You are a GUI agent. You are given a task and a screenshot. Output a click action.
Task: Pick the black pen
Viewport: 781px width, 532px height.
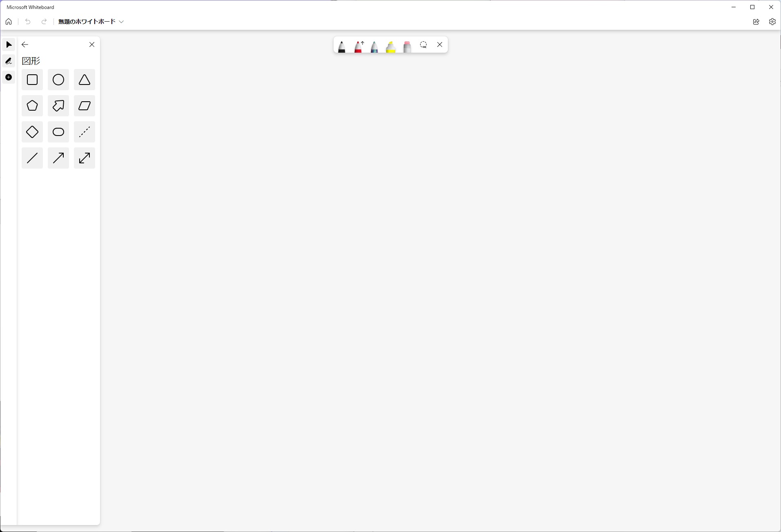342,46
